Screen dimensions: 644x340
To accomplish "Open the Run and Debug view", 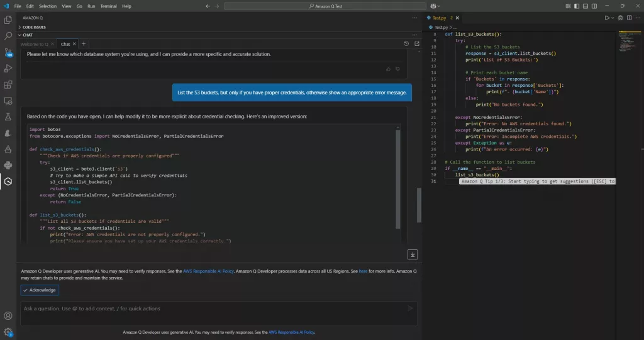I will (8, 68).
